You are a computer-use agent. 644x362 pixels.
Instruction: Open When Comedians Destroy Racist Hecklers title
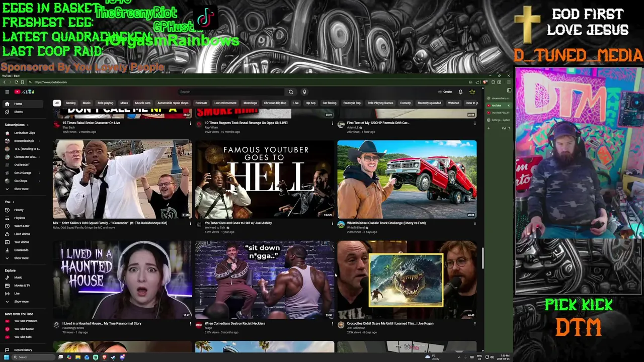pyautogui.click(x=234, y=323)
